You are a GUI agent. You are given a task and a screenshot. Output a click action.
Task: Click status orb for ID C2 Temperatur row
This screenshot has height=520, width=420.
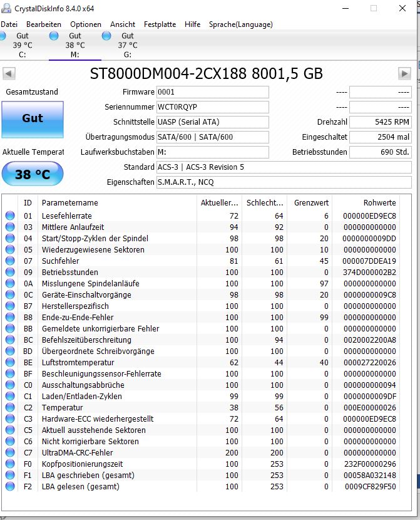click(10, 407)
